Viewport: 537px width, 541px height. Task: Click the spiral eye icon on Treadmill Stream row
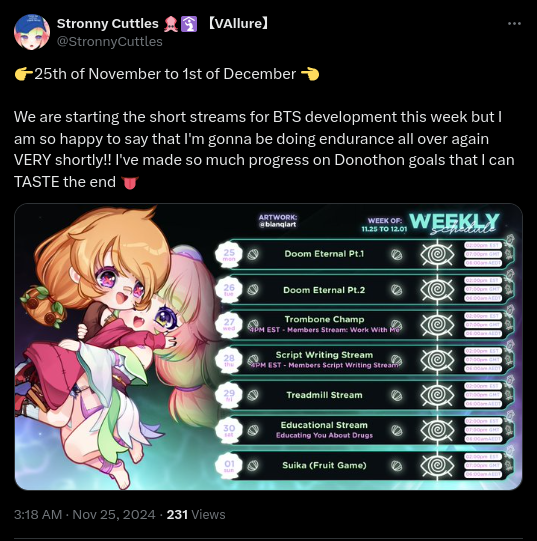(x=437, y=395)
